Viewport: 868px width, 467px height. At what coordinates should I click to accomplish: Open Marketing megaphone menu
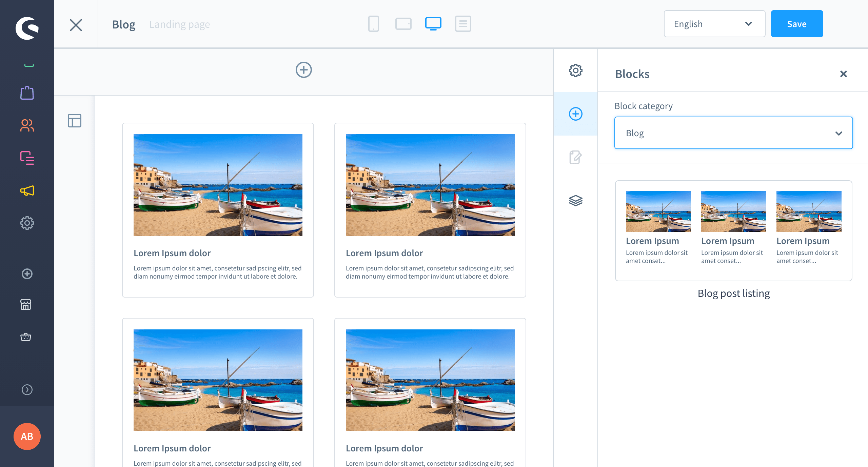pyautogui.click(x=27, y=191)
